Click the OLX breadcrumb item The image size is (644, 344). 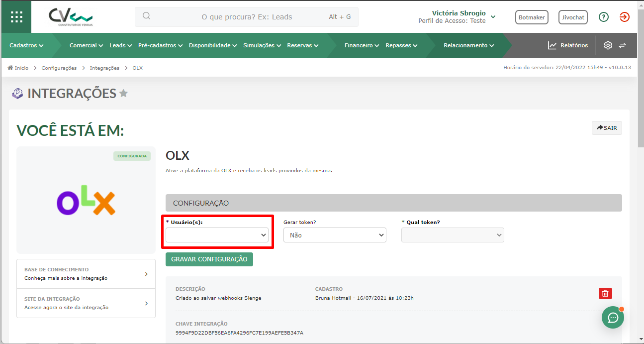137,68
